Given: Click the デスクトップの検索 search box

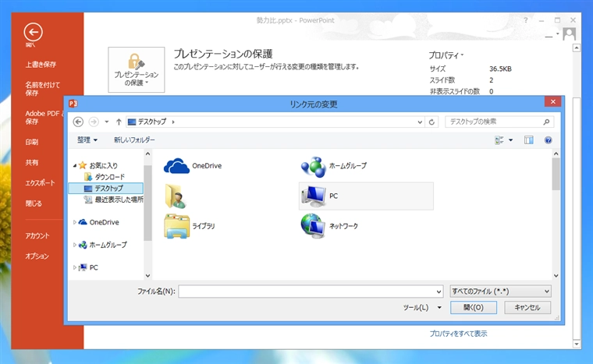Looking at the screenshot, I should pos(499,122).
